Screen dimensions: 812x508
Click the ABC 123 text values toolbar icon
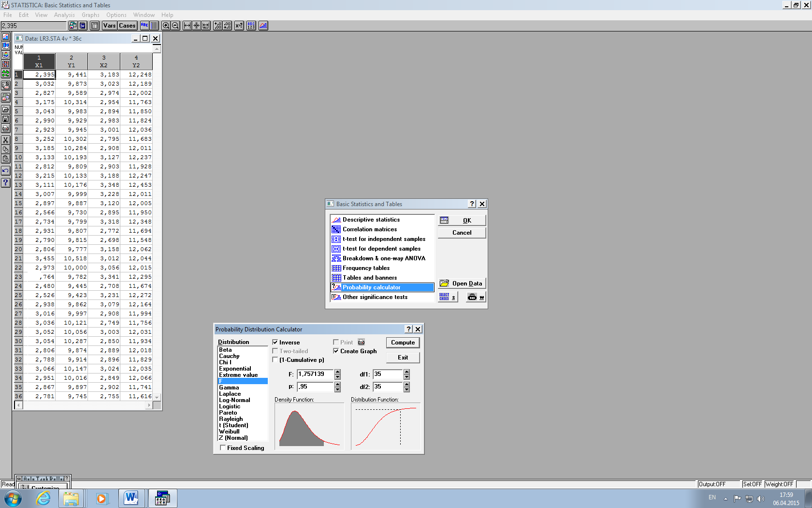point(251,26)
